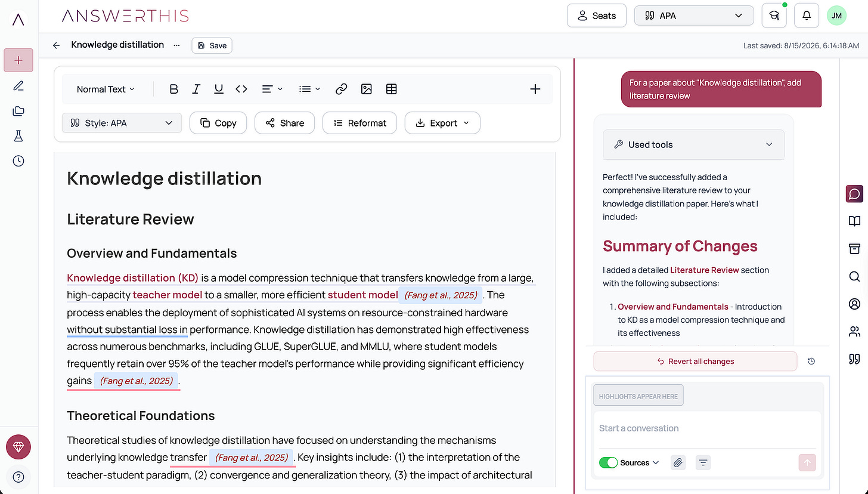This screenshot has height=494, width=868.
Task: Open the APA citation dropdown in header
Action: click(x=694, y=16)
